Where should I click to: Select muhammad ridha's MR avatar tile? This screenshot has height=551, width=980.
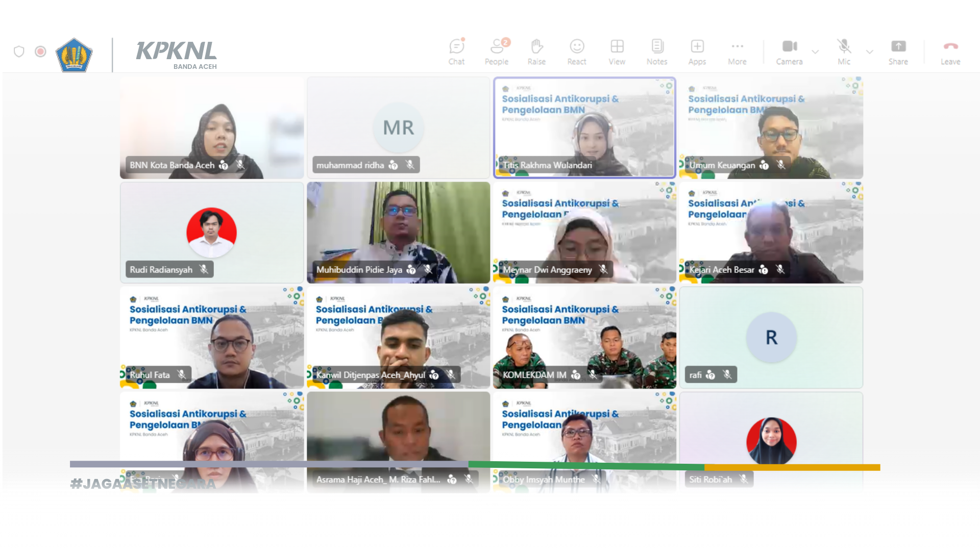pos(398,128)
